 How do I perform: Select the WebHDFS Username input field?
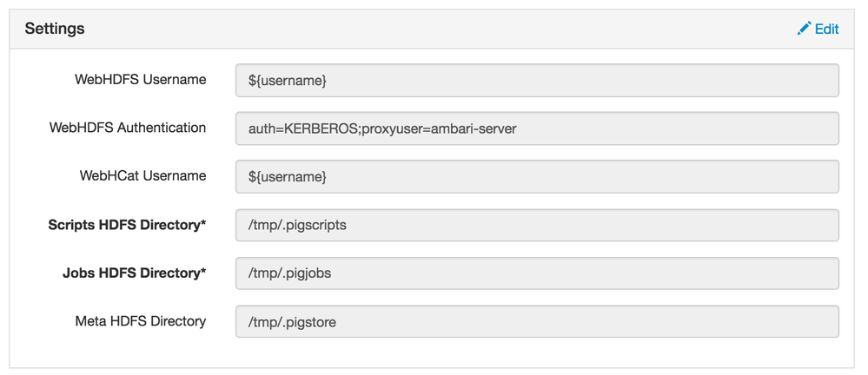coord(536,80)
